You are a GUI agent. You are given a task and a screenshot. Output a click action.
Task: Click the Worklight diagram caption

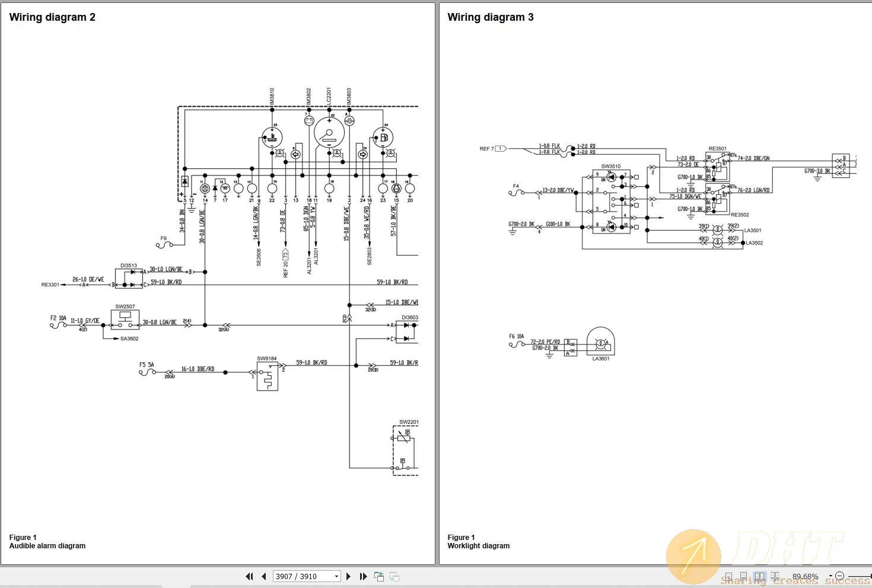tap(479, 546)
